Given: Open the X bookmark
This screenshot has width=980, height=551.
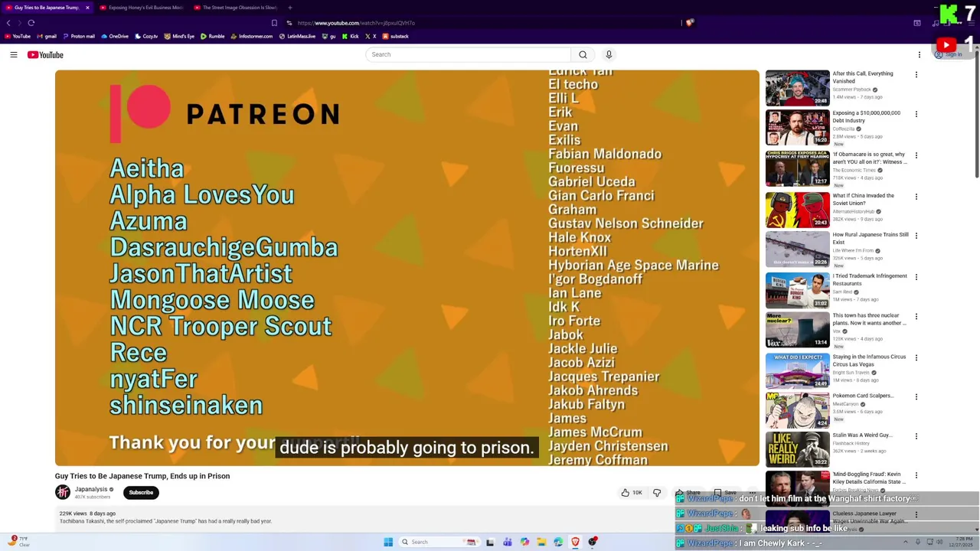Looking at the screenshot, I should [x=371, y=36].
